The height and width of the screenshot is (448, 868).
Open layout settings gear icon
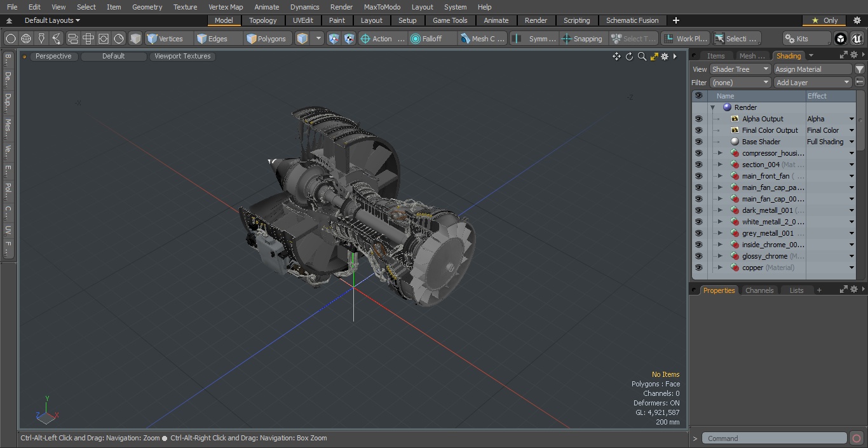857,20
